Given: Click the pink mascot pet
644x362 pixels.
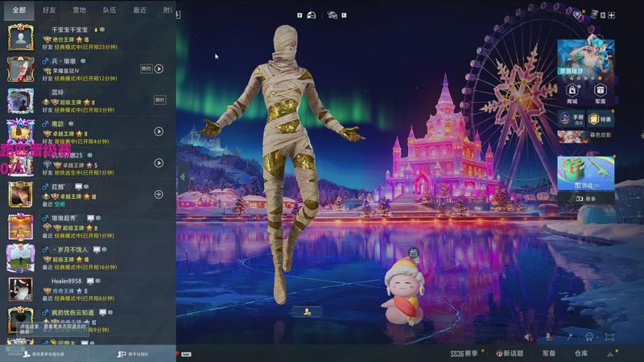Looking at the screenshot, I should (x=403, y=290).
